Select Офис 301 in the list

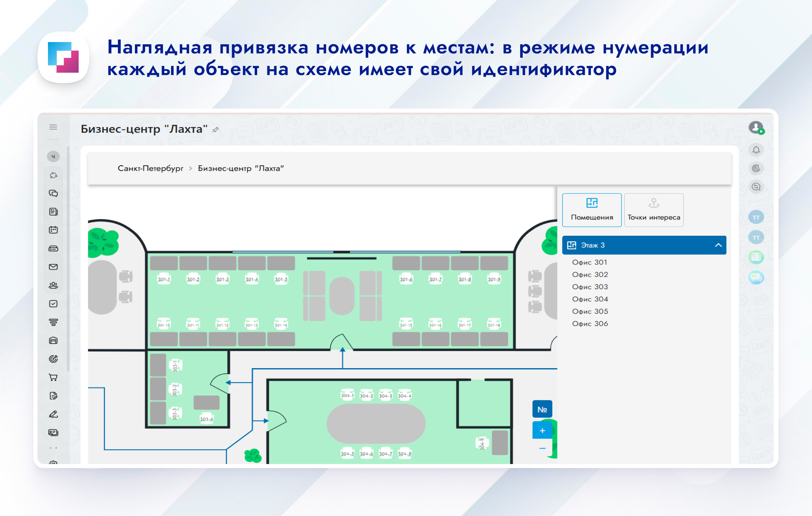590,262
